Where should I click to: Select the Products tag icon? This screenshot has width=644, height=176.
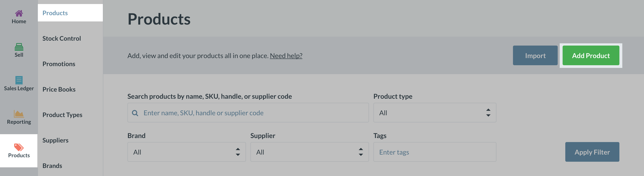[x=19, y=147]
